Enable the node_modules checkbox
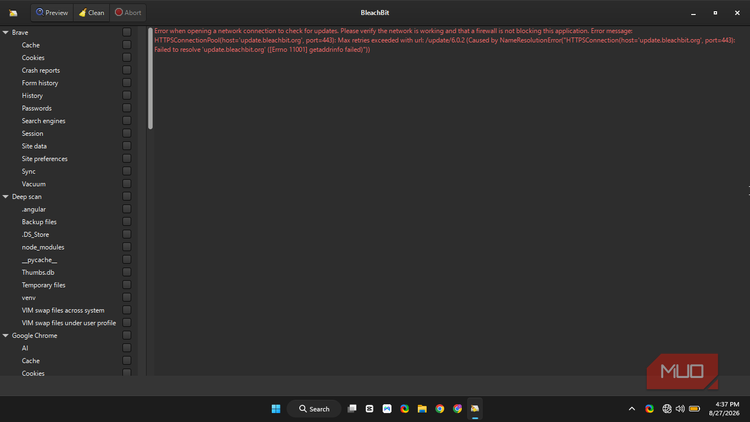This screenshot has height=422, width=750. point(127,247)
